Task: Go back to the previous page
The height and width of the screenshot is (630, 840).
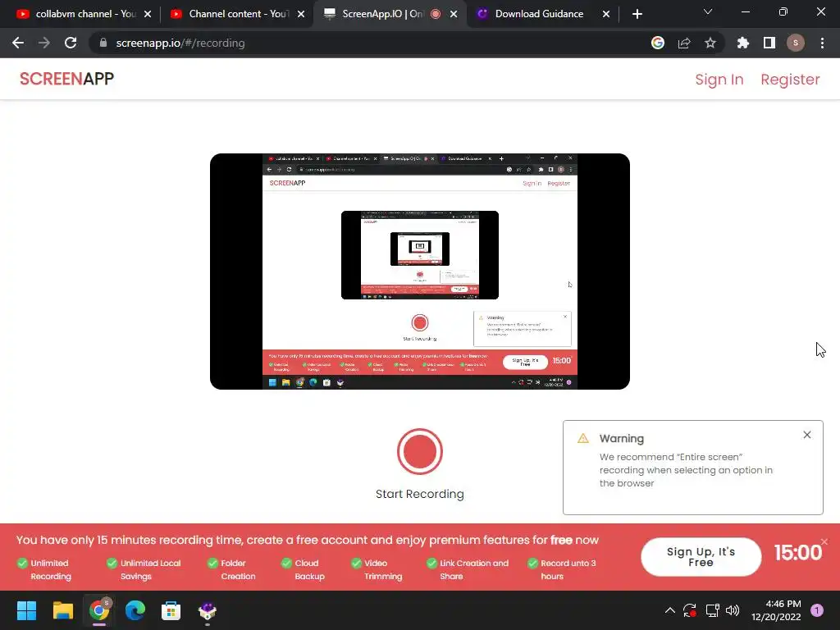Action: (18, 43)
